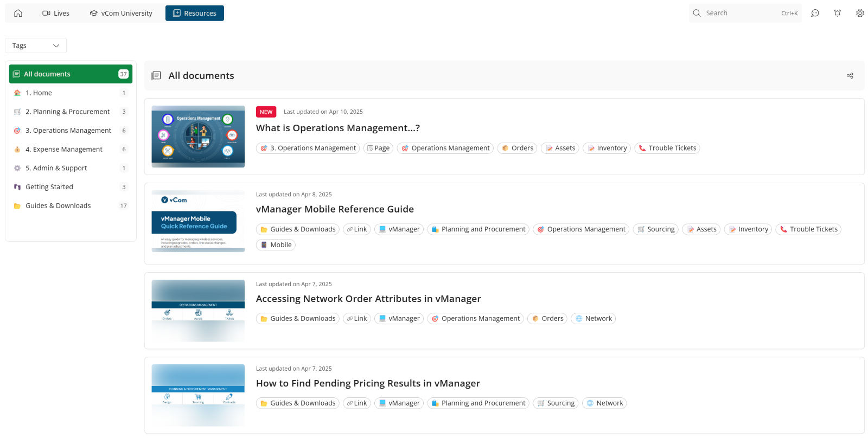Click the Trouble Tickets tag on first document
This screenshot has width=868, height=438.
coord(667,148)
